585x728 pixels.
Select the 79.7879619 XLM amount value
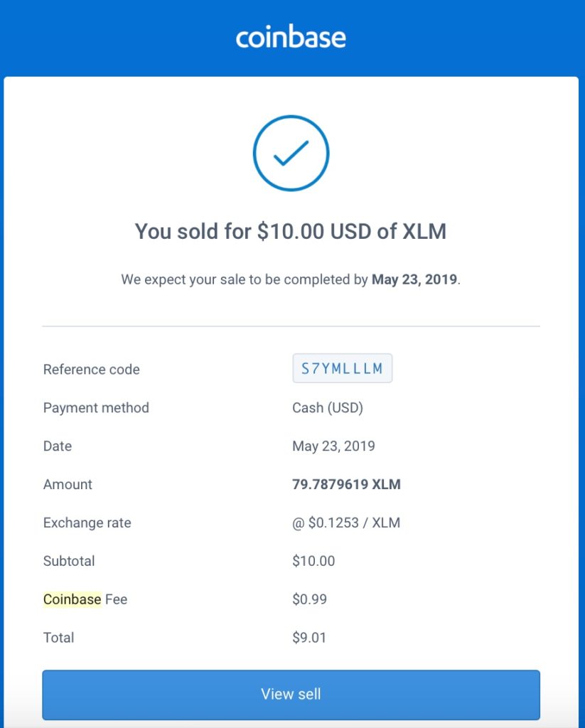[x=346, y=485]
